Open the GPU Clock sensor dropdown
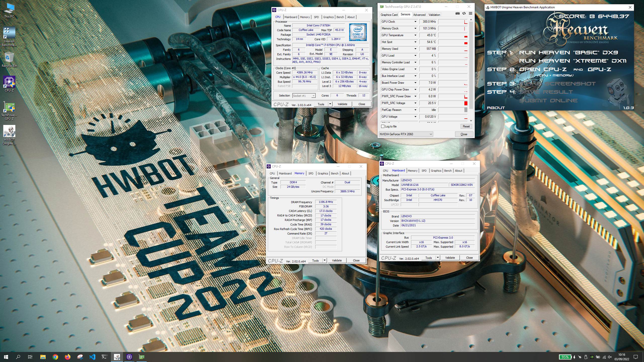The width and height of the screenshot is (644, 362). pyautogui.click(x=415, y=22)
